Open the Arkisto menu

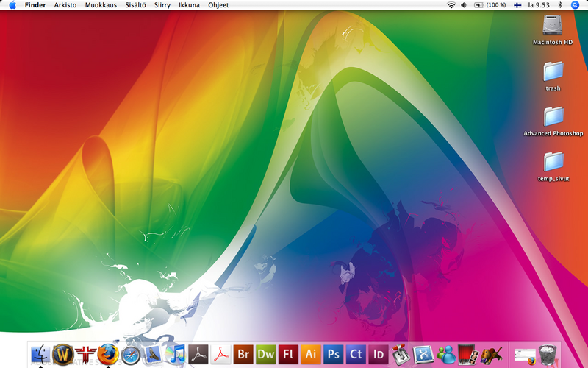65,5
